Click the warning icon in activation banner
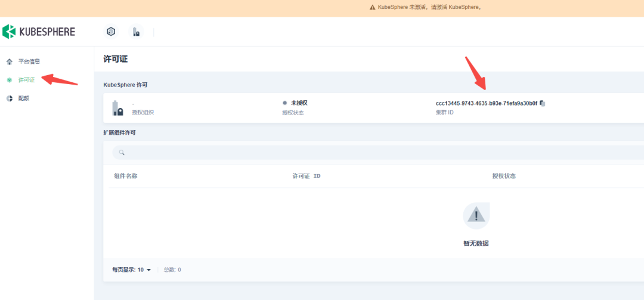Screen dimensions: 644x300 coord(373,7)
